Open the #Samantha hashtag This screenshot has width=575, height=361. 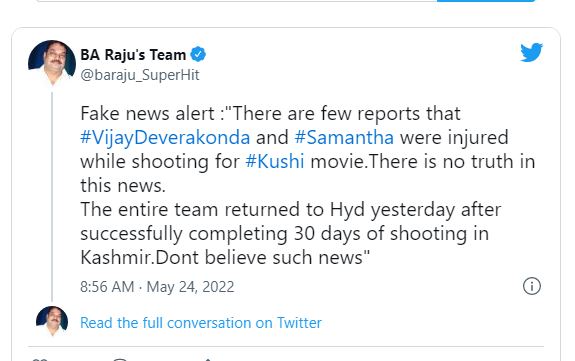(344, 138)
